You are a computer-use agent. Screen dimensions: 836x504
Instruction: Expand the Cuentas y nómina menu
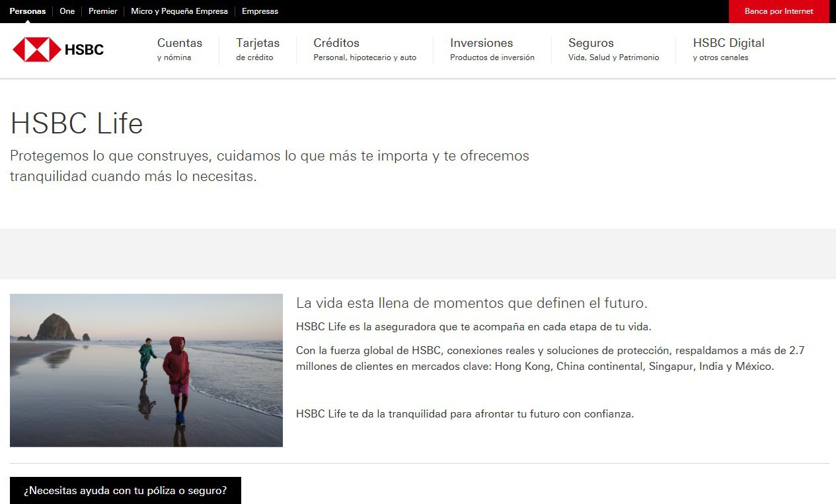click(180, 50)
